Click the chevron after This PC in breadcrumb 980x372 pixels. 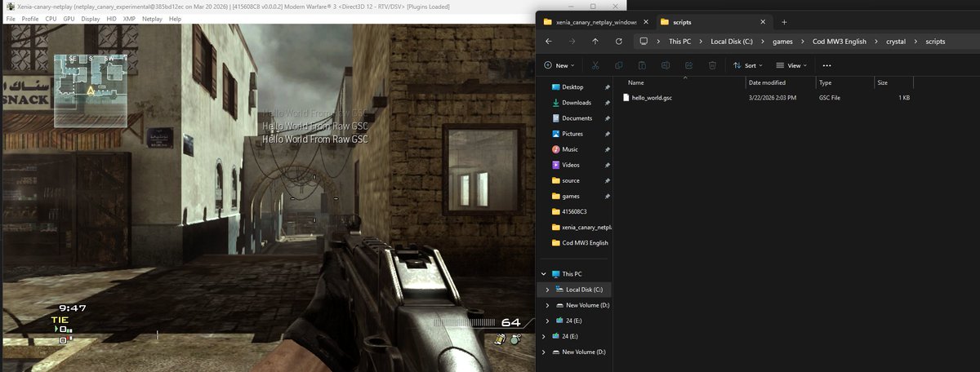[702, 41]
